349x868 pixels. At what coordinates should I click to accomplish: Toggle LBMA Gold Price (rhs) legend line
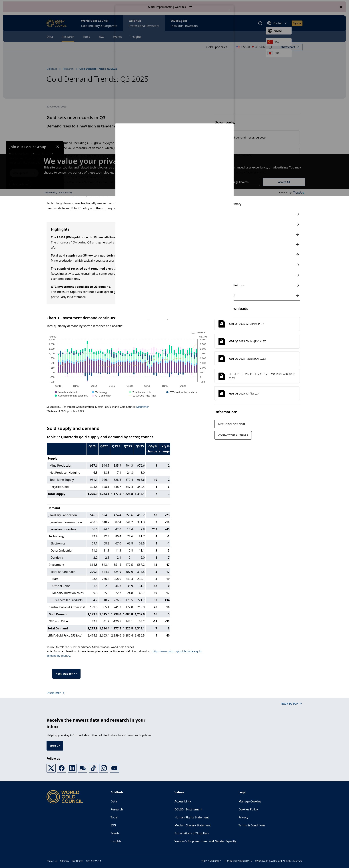pos(142,396)
